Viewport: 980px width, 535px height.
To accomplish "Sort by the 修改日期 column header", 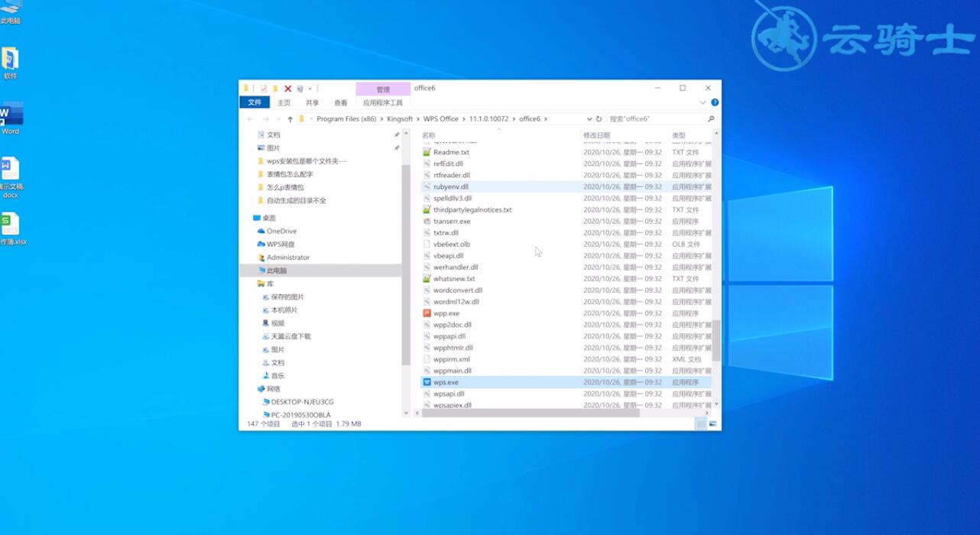I will point(596,135).
